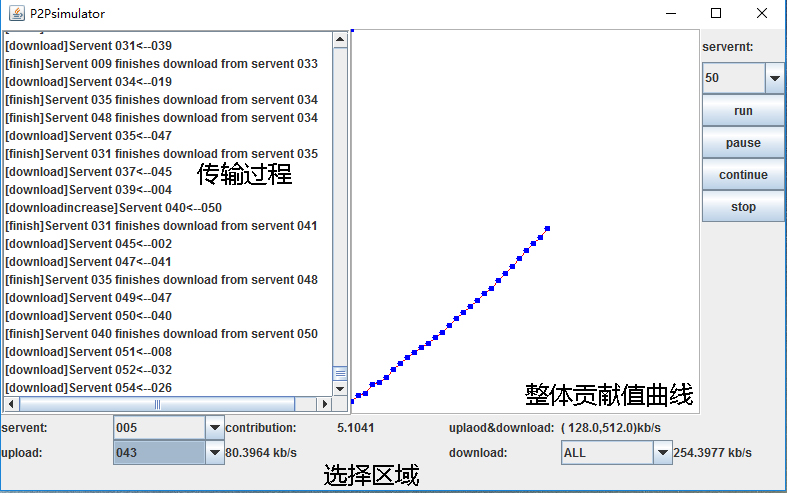This screenshot has height=493, width=787.
Task: Expand the servent 005 dropdown arrow
Action: 214,428
